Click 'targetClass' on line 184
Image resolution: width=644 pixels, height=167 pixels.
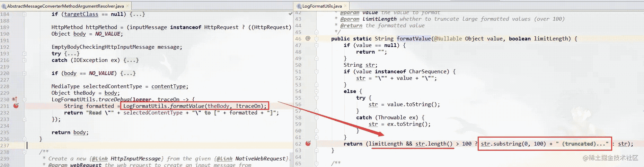pyautogui.click(x=81, y=14)
